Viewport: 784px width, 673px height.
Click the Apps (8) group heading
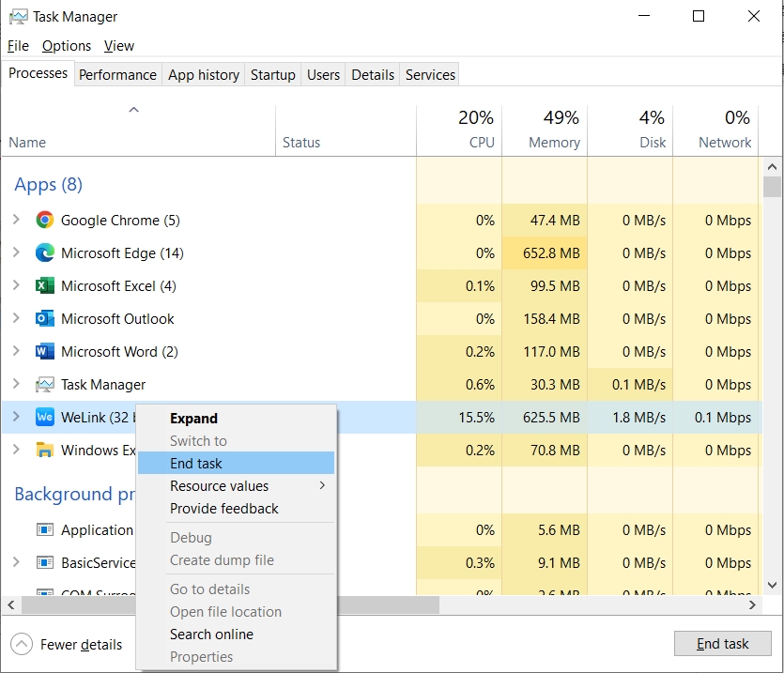48,185
